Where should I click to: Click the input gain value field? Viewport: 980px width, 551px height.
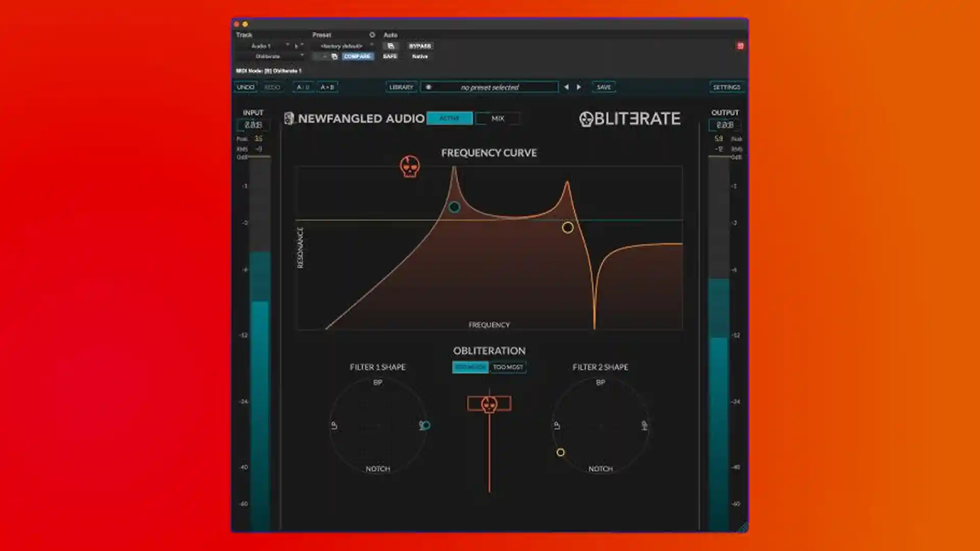click(253, 125)
